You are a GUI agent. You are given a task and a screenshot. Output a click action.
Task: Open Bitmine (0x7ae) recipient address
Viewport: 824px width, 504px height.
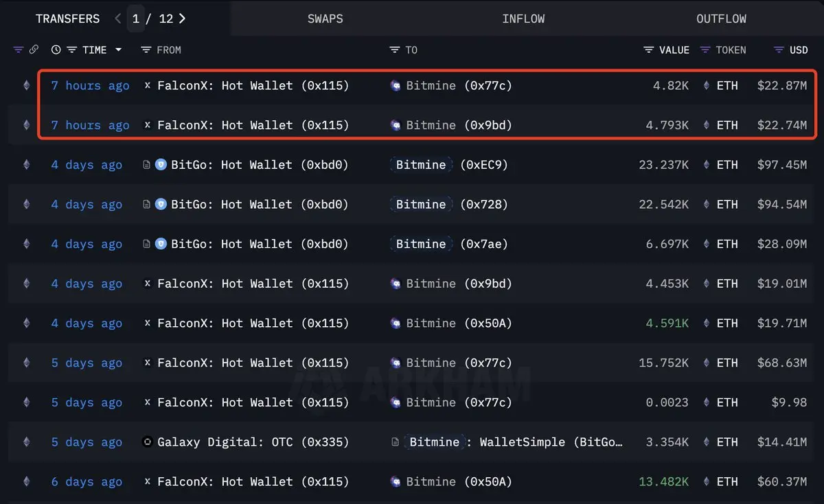[449, 244]
